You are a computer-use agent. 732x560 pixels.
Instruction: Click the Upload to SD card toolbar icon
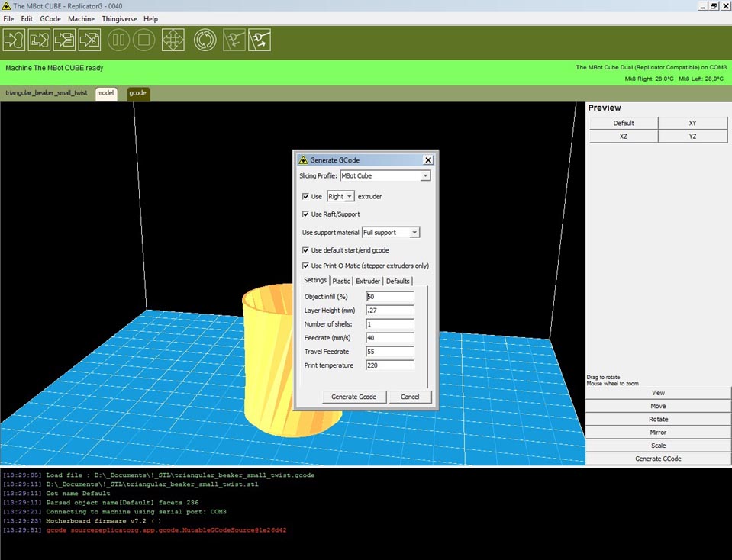(x=89, y=40)
